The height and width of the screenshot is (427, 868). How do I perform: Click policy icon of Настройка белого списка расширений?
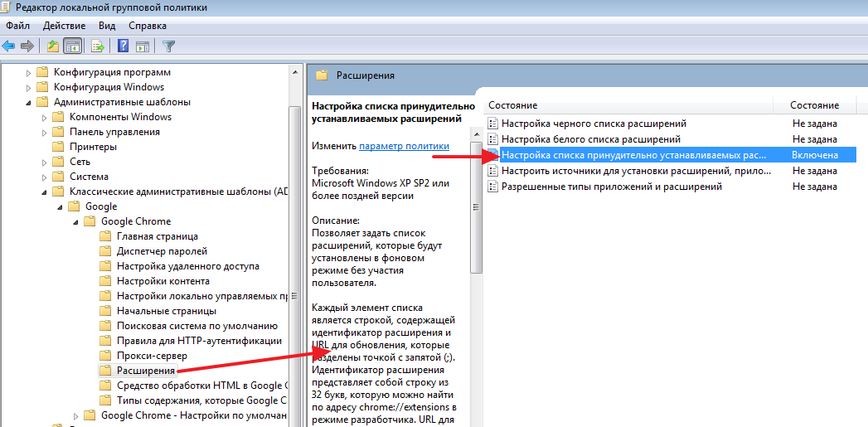click(x=492, y=139)
